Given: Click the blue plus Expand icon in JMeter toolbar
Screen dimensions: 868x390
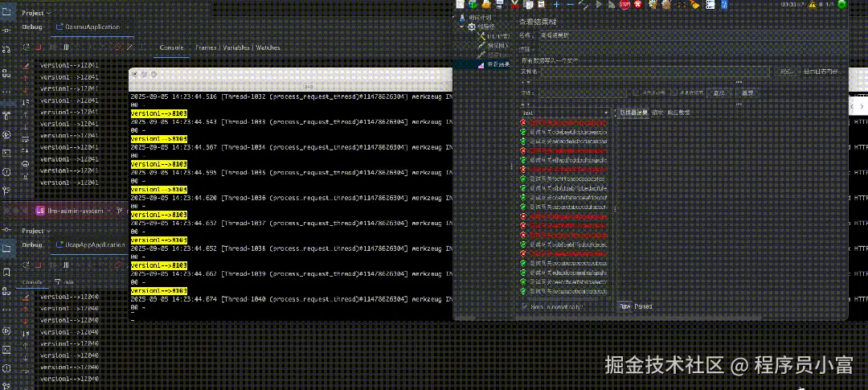Looking at the screenshot, I should click(x=557, y=5).
